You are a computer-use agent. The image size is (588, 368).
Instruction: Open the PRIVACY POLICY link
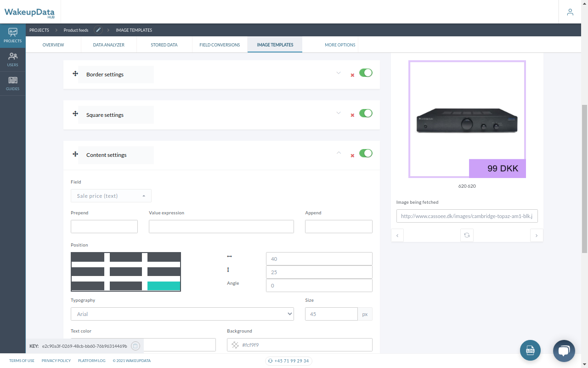56,361
